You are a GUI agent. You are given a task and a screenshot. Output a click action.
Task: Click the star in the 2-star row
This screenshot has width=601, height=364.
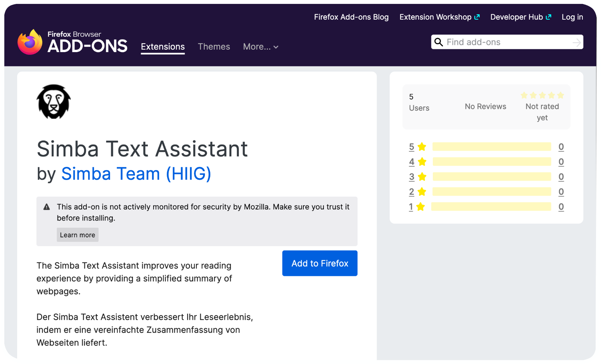pos(422,192)
